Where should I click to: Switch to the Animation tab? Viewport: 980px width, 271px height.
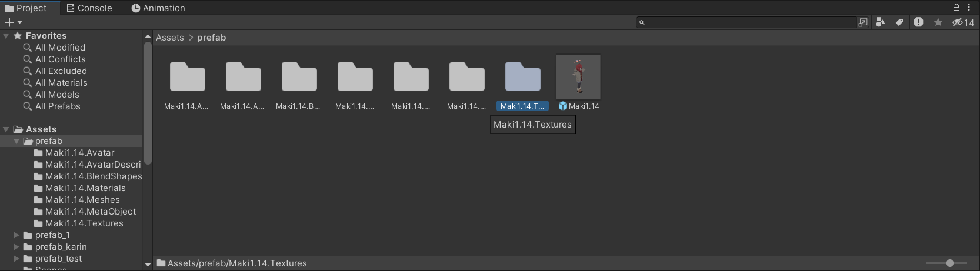point(158,8)
